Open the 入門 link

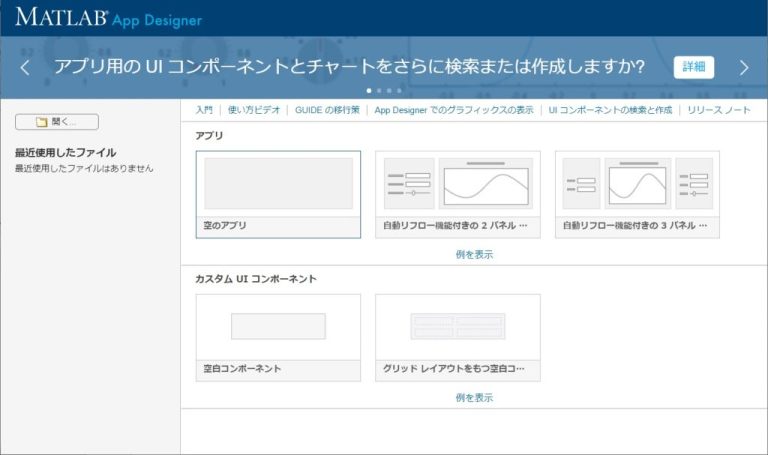[204, 110]
